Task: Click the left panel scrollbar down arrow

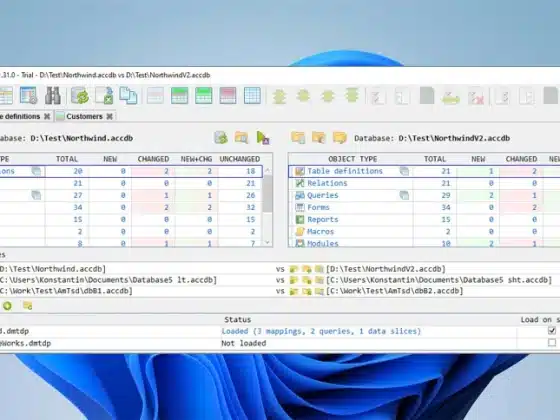Action: (x=268, y=242)
